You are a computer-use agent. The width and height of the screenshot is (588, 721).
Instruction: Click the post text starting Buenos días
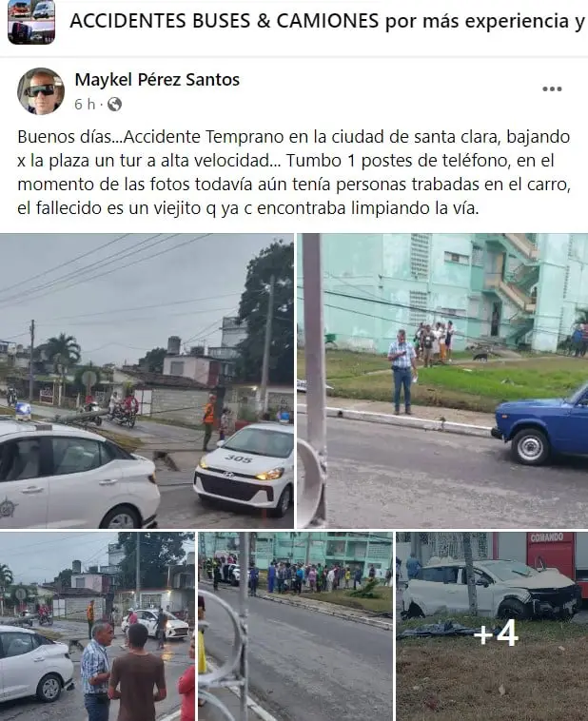pyautogui.click(x=294, y=172)
